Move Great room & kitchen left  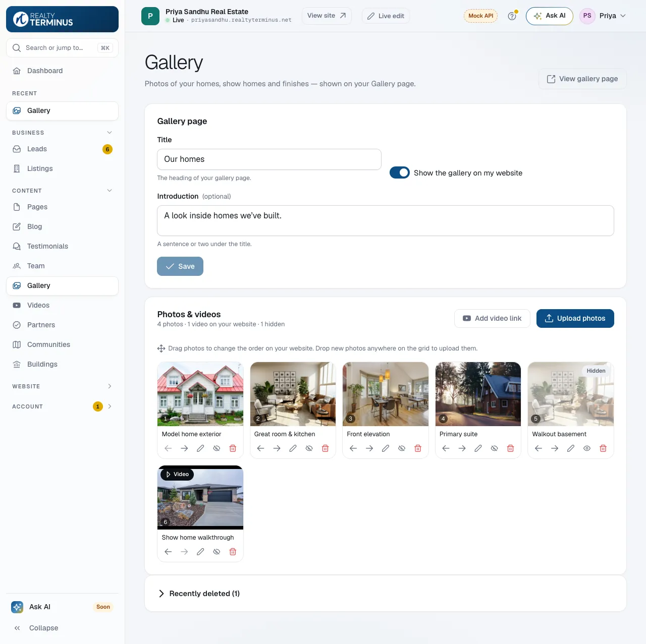point(260,448)
